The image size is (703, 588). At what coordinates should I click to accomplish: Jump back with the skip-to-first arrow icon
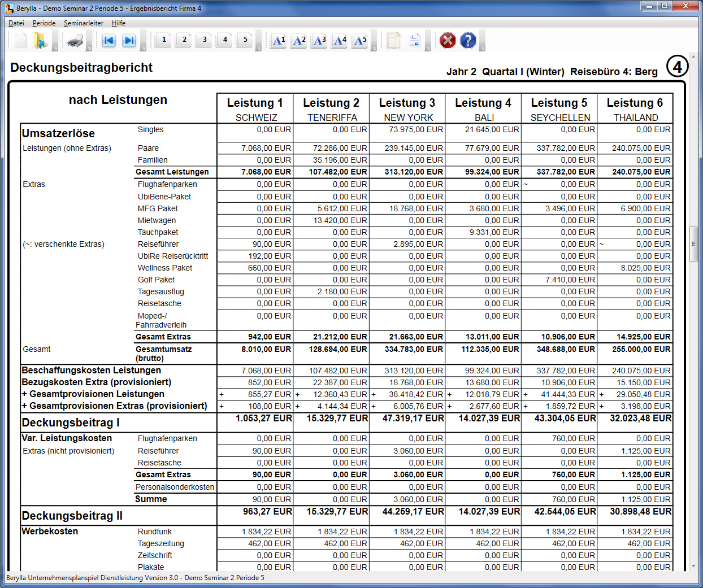[x=109, y=41]
